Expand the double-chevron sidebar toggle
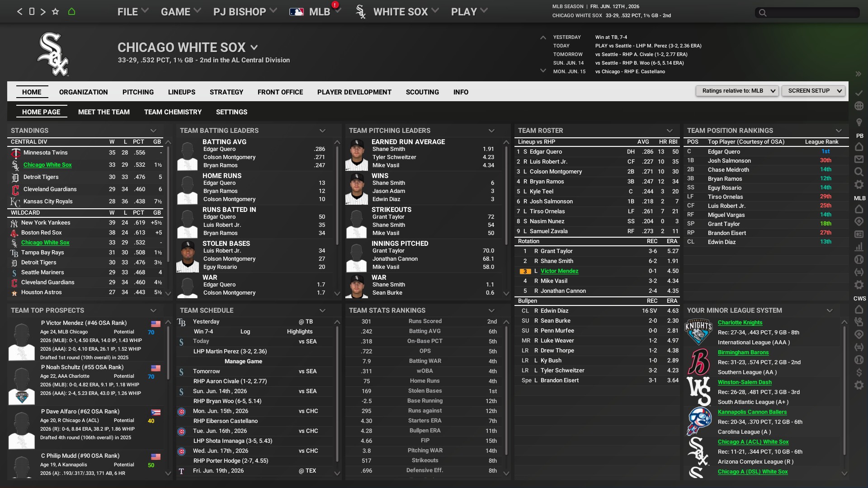This screenshot has width=868, height=488. 858,74
